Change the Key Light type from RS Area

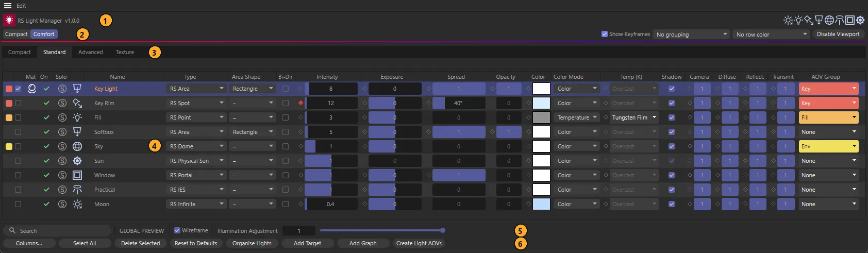point(196,89)
